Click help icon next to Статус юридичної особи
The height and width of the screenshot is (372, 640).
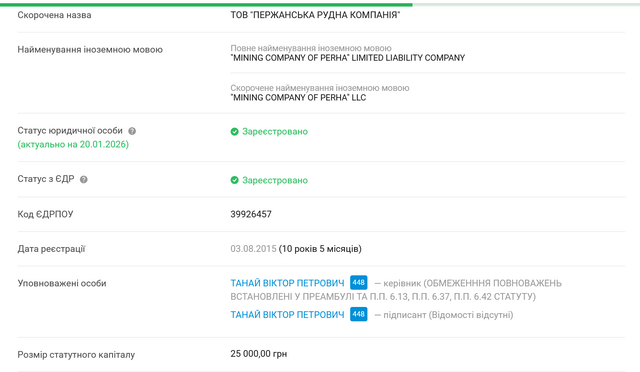click(132, 131)
